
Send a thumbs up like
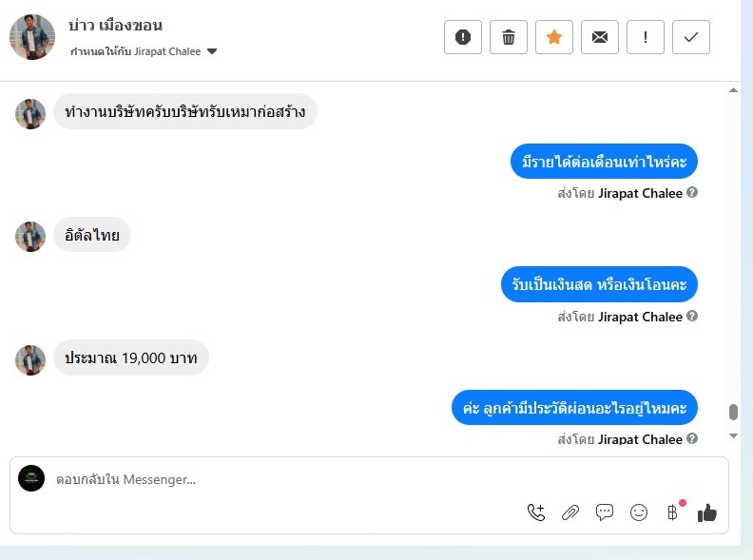click(x=707, y=512)
